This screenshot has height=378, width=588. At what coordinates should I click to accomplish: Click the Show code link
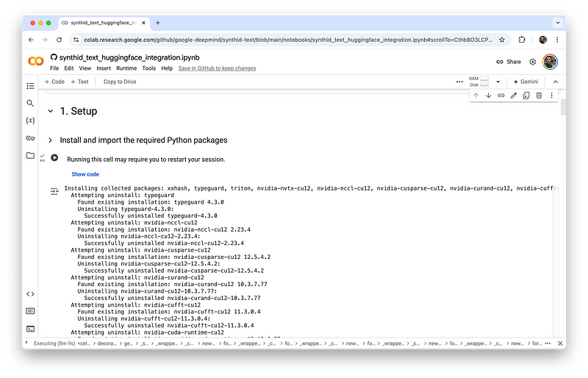(x=85, y=174)
